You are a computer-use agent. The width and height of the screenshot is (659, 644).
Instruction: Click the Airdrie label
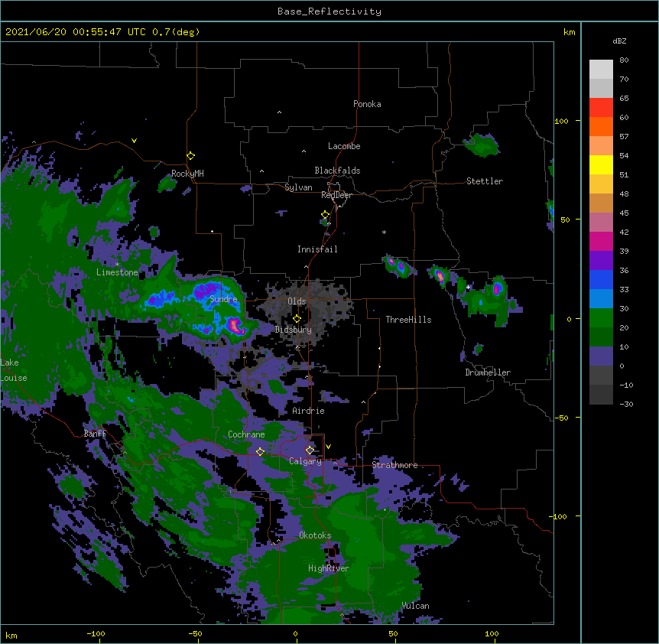point(308,411)
